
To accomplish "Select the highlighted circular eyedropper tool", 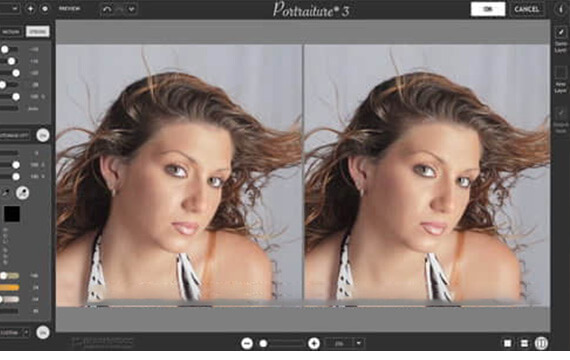I will tap(23, 193).
